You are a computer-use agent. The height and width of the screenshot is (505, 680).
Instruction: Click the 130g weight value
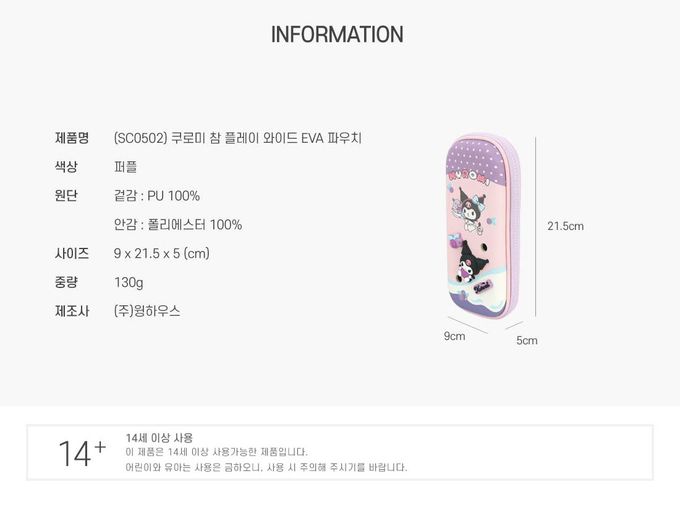[129, 282]
